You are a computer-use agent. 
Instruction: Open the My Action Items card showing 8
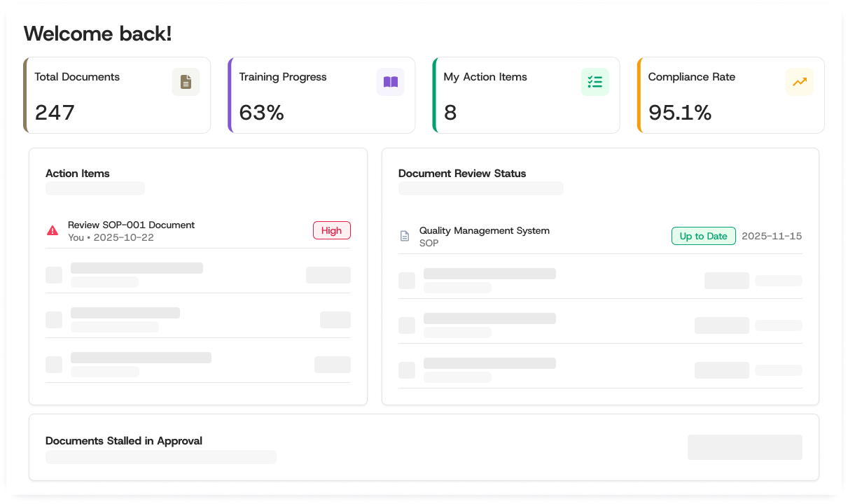click(x=526, y=95)
